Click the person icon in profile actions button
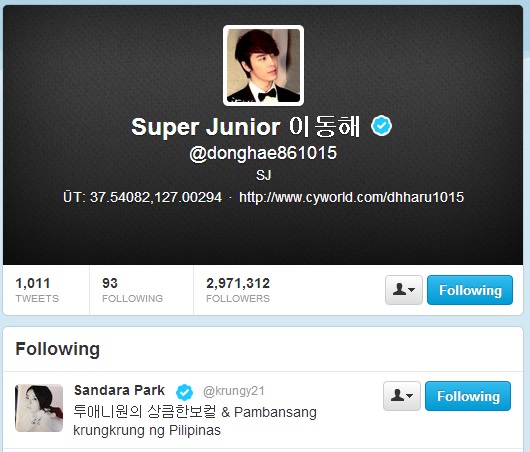The image size is (530, 452). pyautogui.click(x=399, y=289)
